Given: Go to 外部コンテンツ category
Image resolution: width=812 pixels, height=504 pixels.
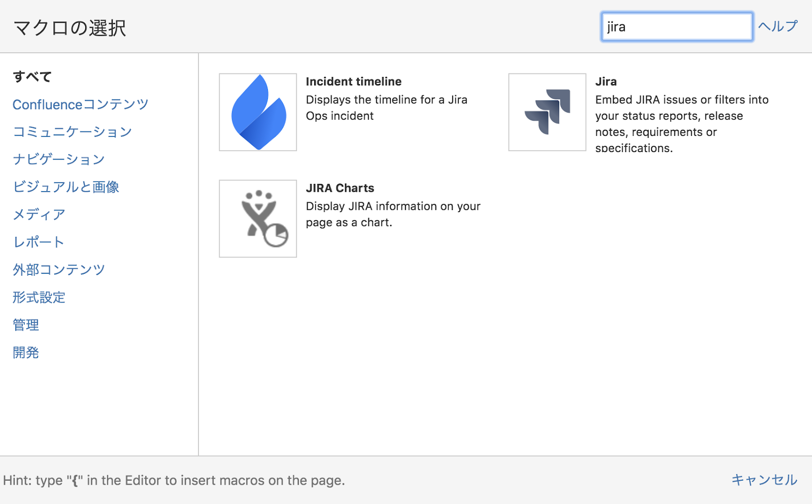Looking at the screenshot, I should tap(59, 270).
